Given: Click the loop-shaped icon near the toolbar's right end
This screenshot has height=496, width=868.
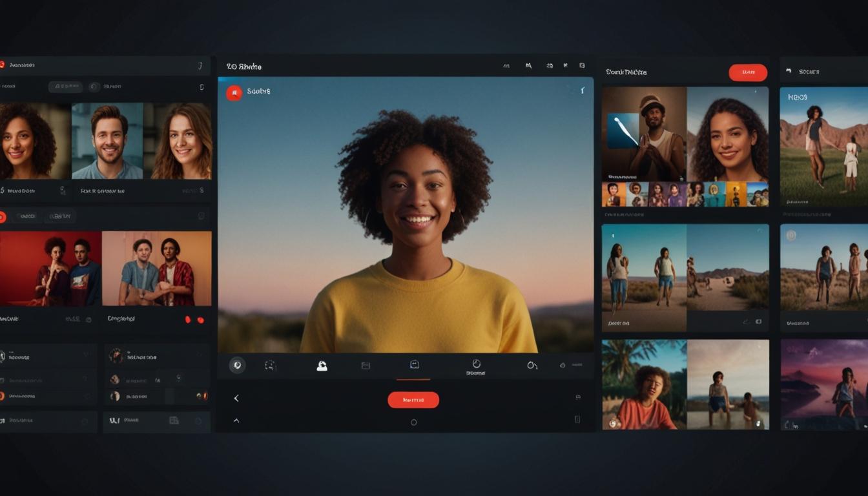Looking at the screenshot, I should (x=532, y=366).
